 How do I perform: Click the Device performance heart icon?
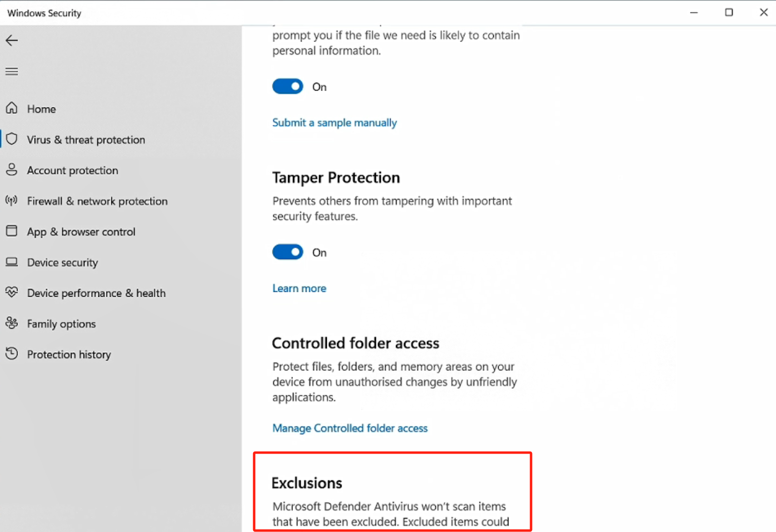[12, 292]
